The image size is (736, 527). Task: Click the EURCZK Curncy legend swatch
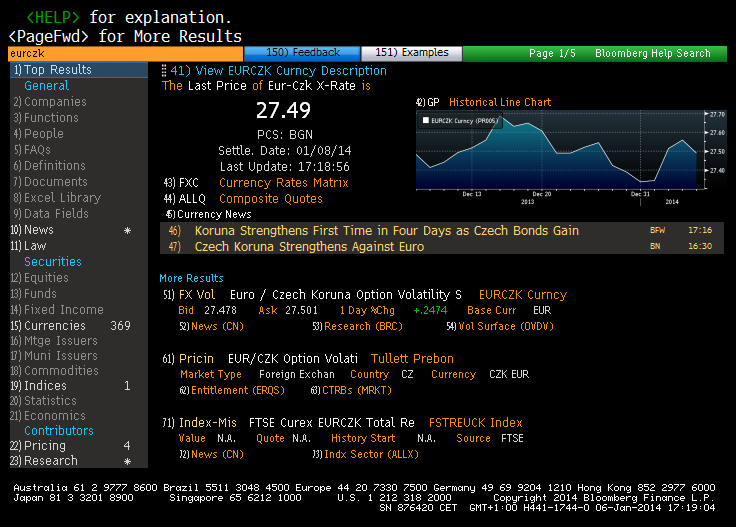[426, 121]
